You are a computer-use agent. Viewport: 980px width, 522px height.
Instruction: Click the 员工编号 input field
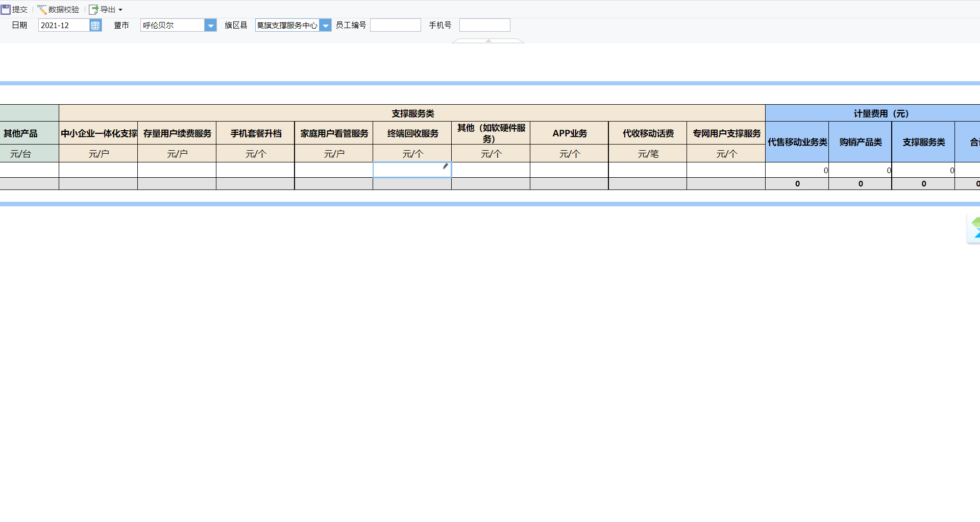[396, 25]
